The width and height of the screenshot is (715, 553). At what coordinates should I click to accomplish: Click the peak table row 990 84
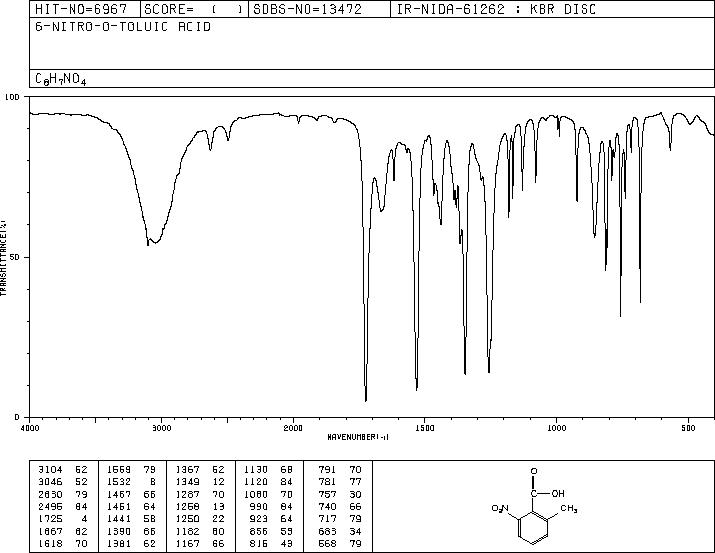[271, 506]
